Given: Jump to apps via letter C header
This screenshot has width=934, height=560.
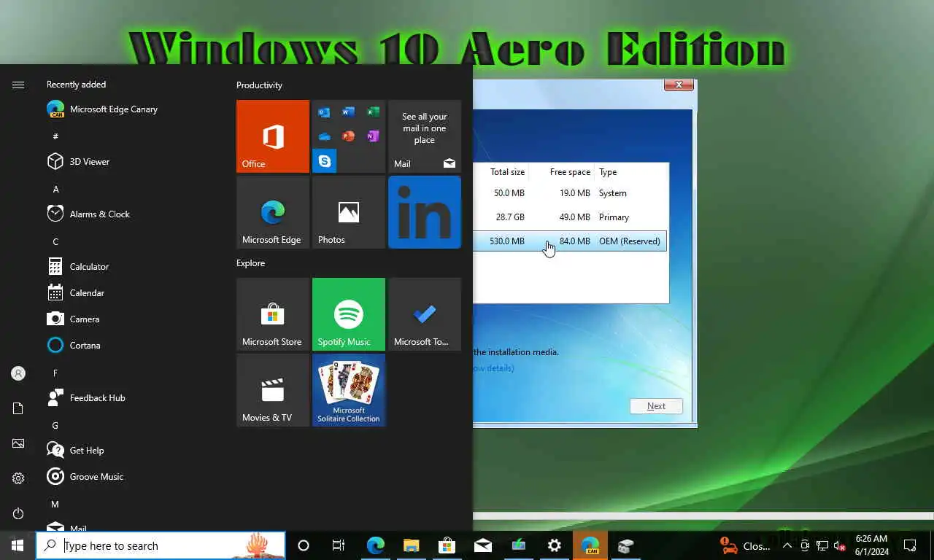Looking at the screenshot, I should (x=55, y=242).
